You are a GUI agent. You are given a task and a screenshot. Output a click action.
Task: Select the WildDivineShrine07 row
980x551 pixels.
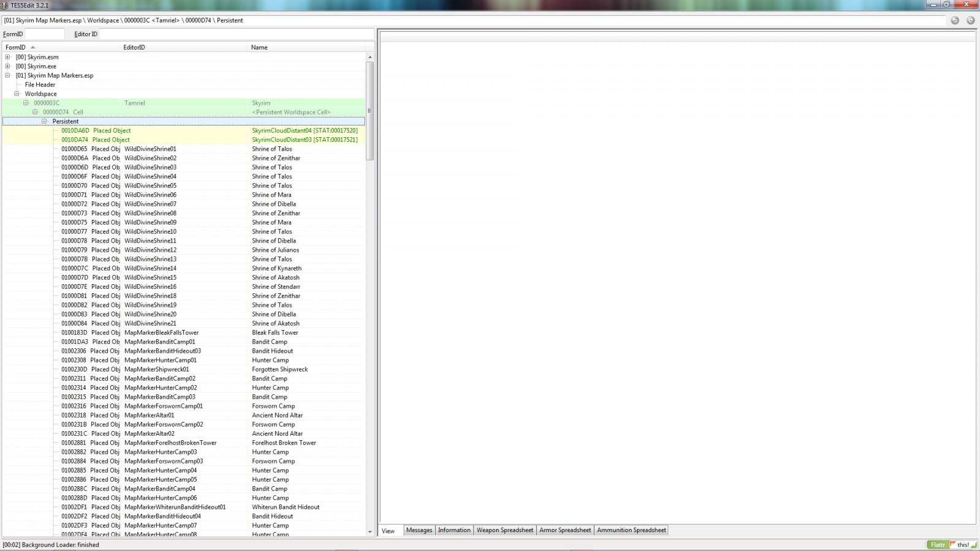(x=184, y=204)
